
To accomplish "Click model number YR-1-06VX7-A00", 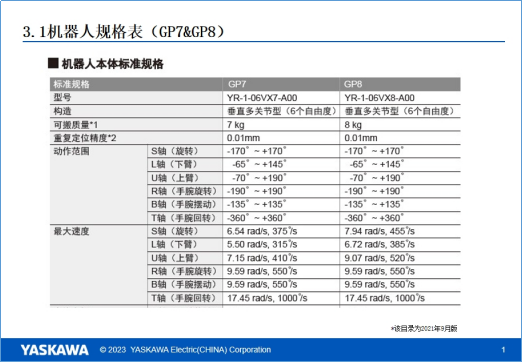I will tap(262, 98).
